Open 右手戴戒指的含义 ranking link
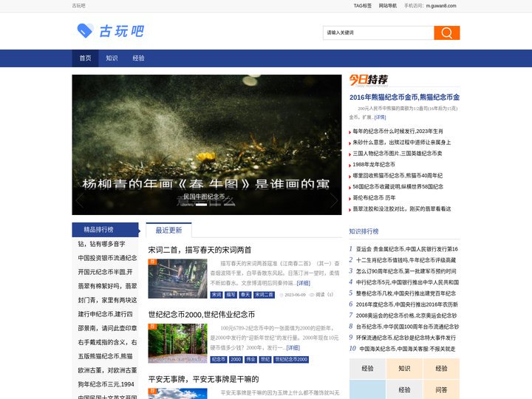The width and height of the screenshot is (532, 399). pos(107,342)
